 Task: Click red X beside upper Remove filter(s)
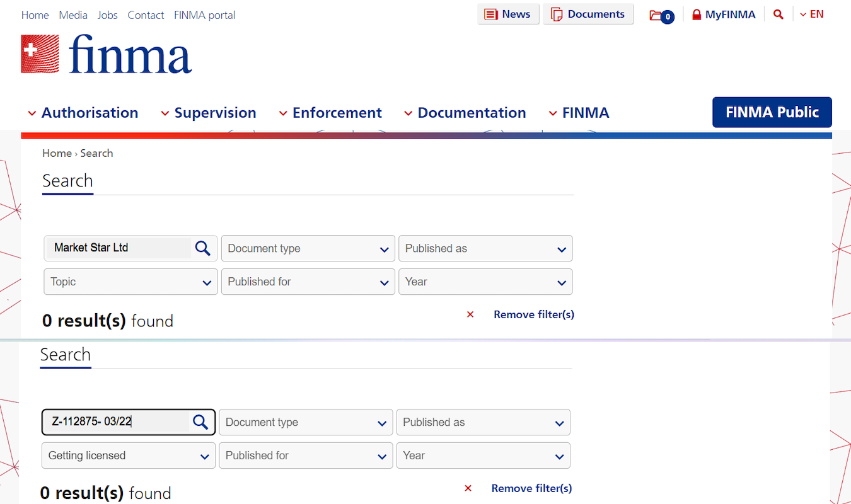(470, 314)
